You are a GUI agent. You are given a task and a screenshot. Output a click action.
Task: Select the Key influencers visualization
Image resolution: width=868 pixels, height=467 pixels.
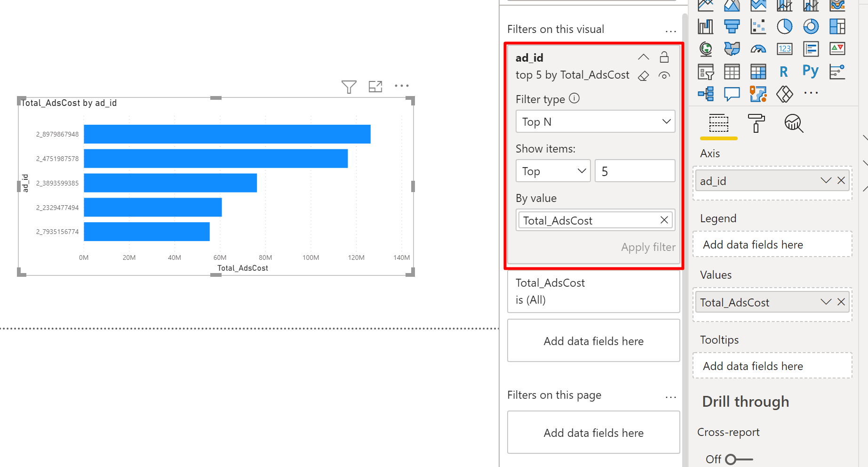837,72
